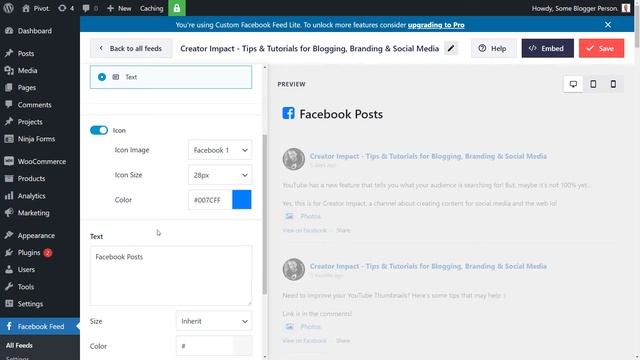Edit feed name with pencil icon

pos(451,48)
